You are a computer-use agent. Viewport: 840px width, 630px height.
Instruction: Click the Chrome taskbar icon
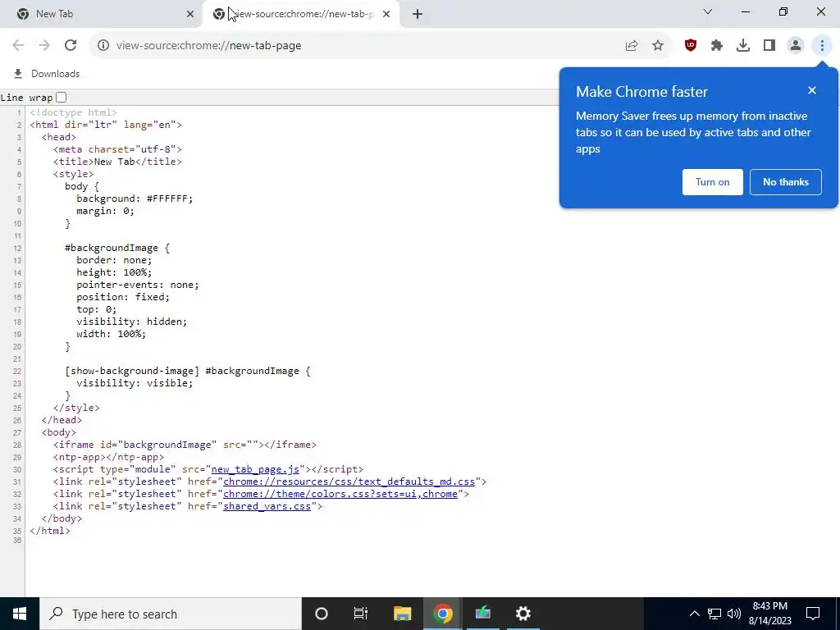442,614
